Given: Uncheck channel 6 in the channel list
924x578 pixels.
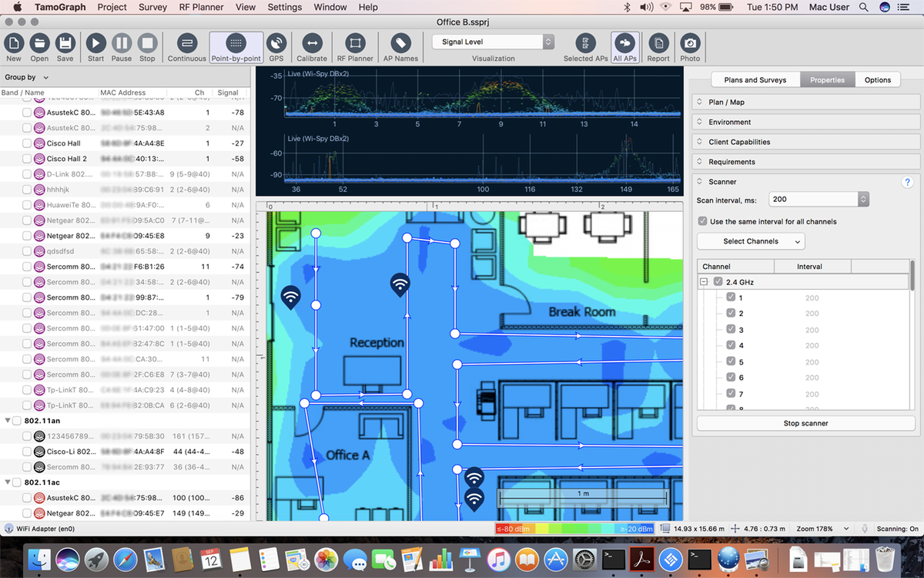Looking at the screenshot, I should coord(731,378).
